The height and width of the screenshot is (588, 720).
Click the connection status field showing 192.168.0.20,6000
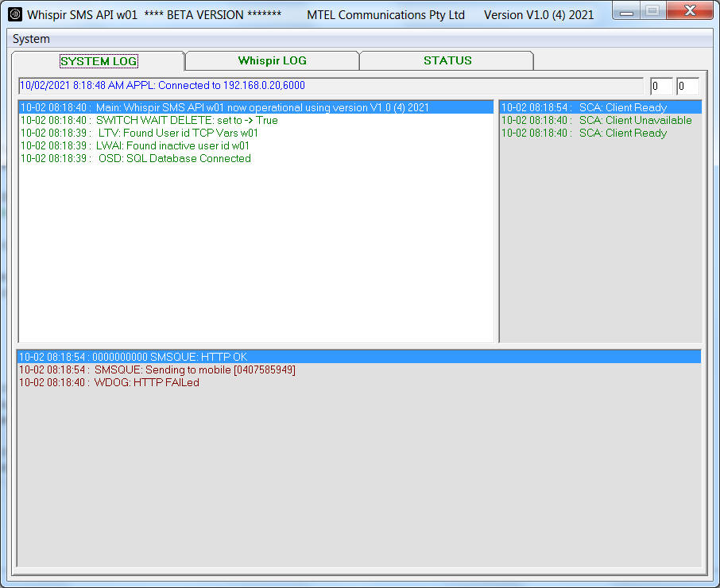(331, 86)
